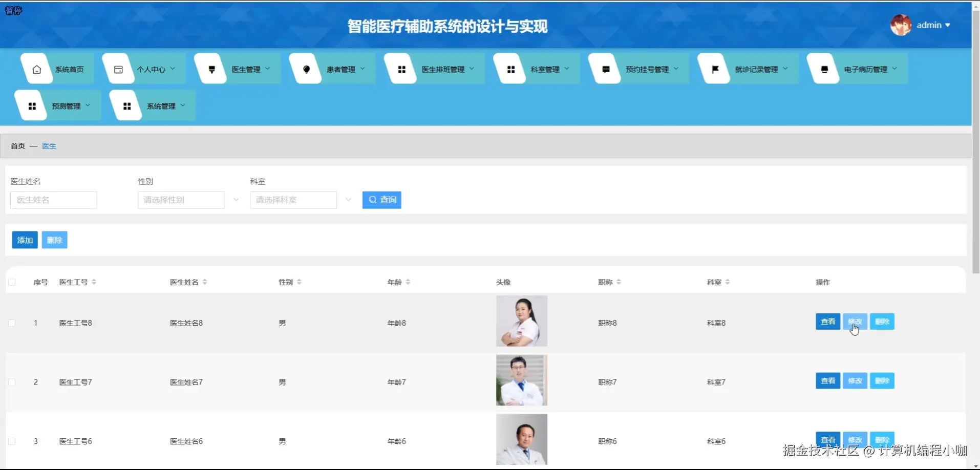
Task: Sort by 职称 column arrows
Action: click(619, 282)
